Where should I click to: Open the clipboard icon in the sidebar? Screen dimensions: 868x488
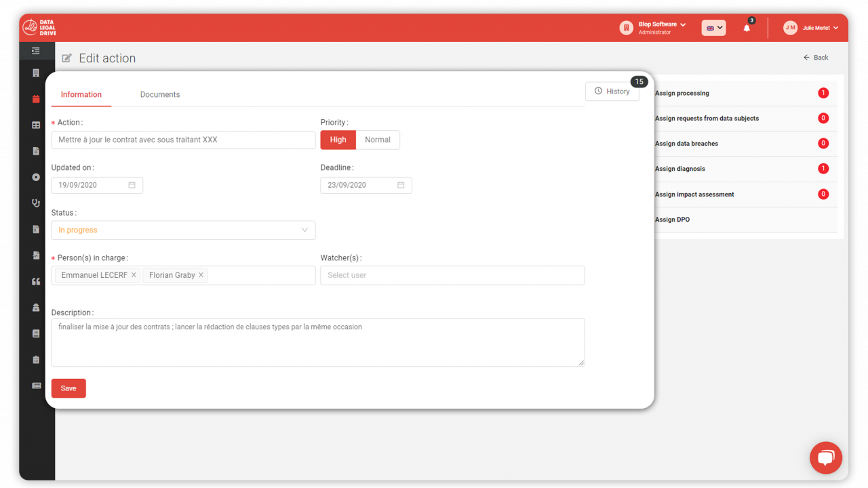tap(36, 360)
